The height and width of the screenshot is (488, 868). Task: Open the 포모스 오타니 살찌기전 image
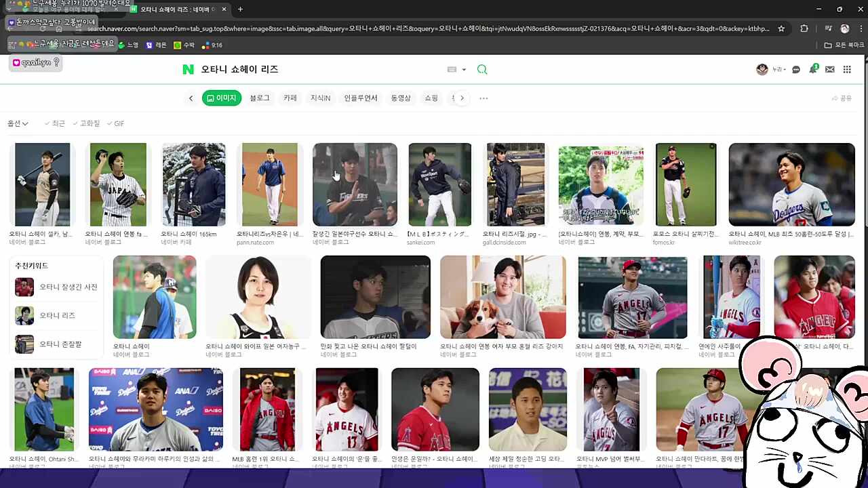coord(686,184)
